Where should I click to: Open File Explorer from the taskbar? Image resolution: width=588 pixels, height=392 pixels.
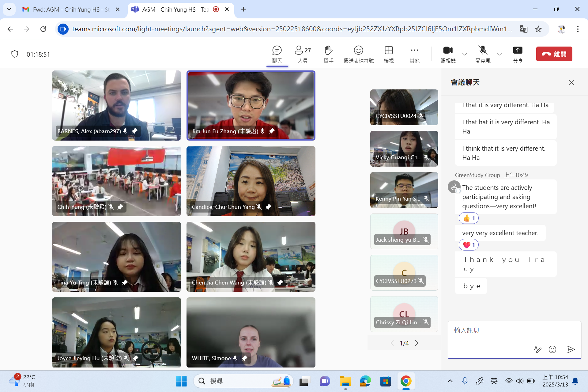click(x=345, y=381)
